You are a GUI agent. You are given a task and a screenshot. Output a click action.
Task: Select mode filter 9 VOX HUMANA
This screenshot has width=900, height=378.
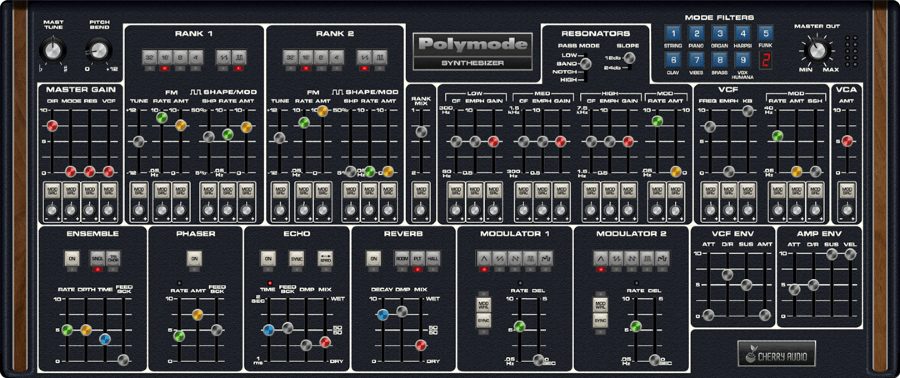pos(742,60)
